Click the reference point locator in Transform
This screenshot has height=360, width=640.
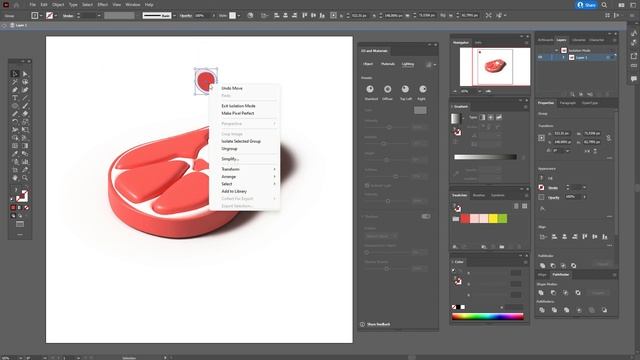tap(542, 138)
